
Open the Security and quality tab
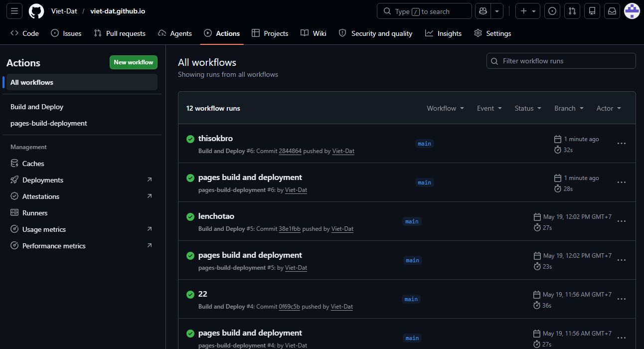(375, 33)
